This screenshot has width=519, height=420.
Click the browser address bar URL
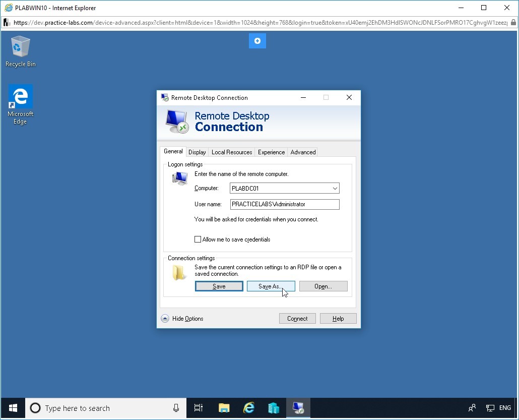click(260, 23)
